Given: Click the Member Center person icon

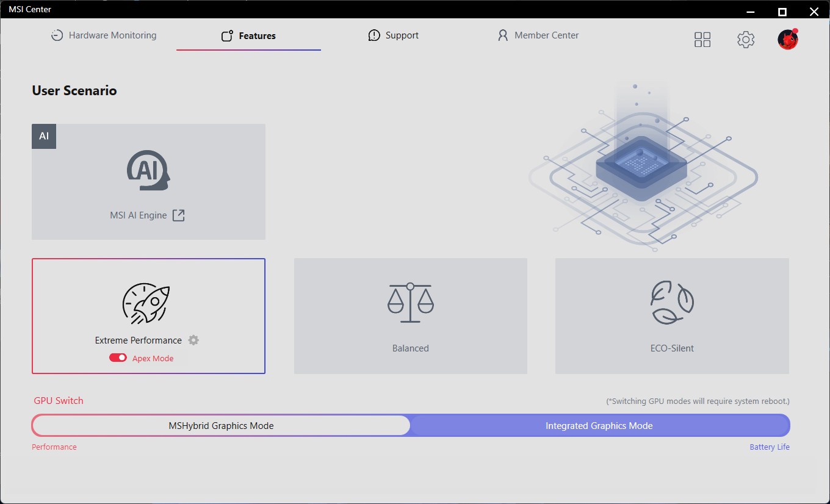Looking at the screenshot, I should (x=503, y=35).
